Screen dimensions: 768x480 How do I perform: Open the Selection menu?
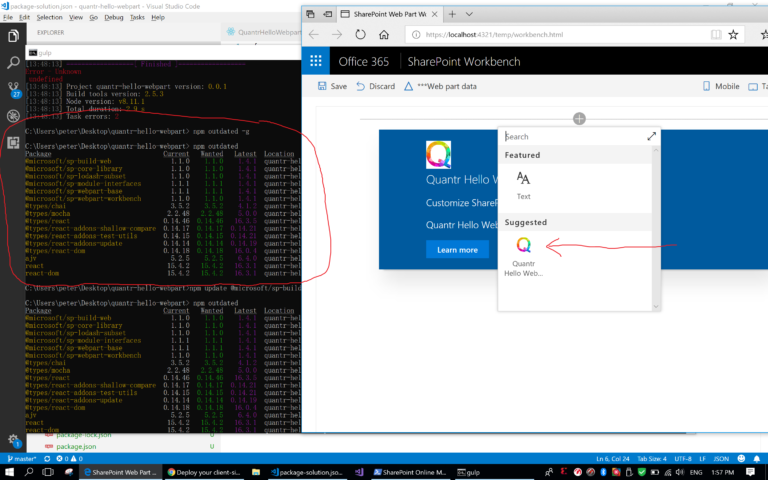click(49, 17)
